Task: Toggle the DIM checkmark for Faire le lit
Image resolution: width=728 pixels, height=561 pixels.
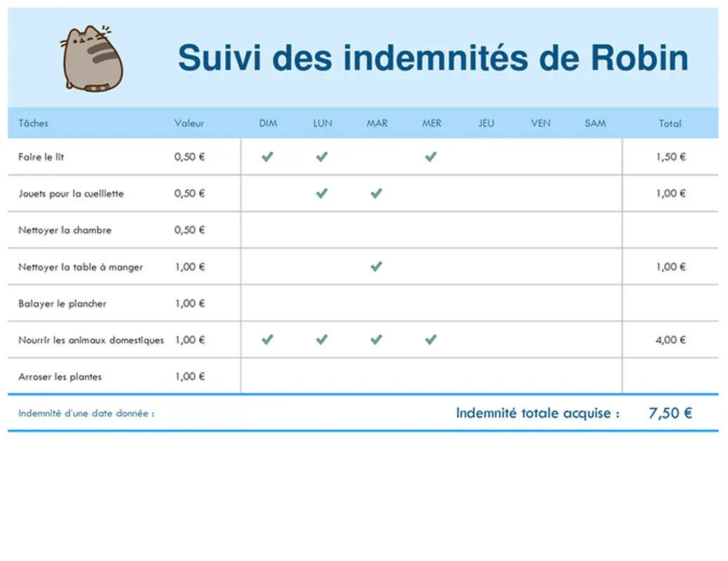Action: point(267,156)
